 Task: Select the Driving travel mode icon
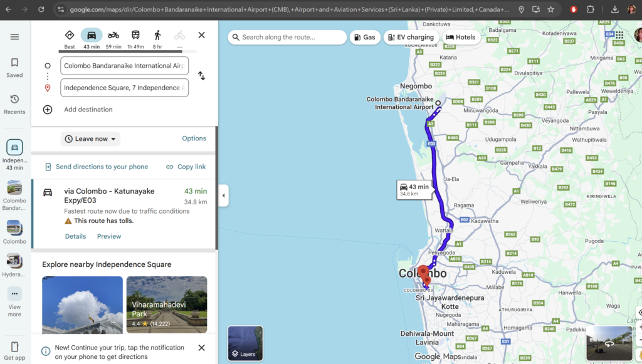pos(92,35)
